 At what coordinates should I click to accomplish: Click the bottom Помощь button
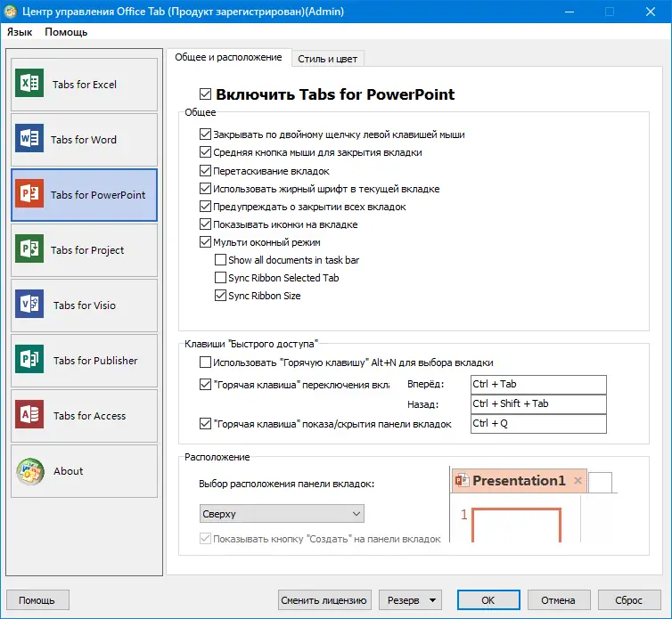click(37, 600)
